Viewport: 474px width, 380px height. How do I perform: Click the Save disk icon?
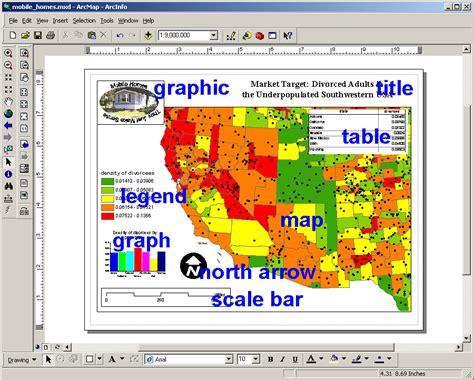[x=38, y=35]
